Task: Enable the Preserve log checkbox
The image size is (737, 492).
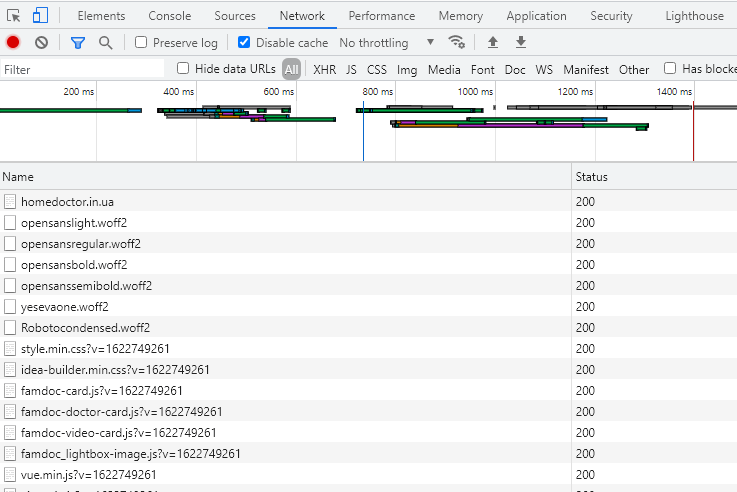Action: 141,42
